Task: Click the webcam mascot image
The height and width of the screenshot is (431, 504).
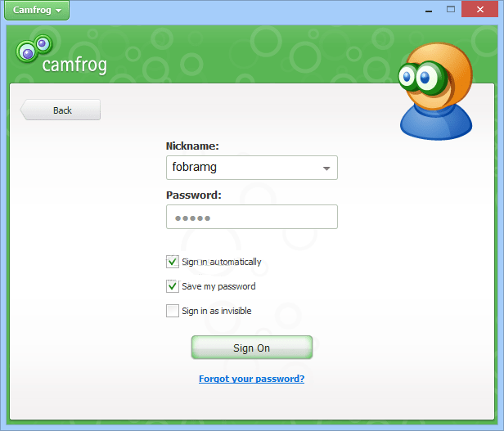Action: tap(436, 92)
